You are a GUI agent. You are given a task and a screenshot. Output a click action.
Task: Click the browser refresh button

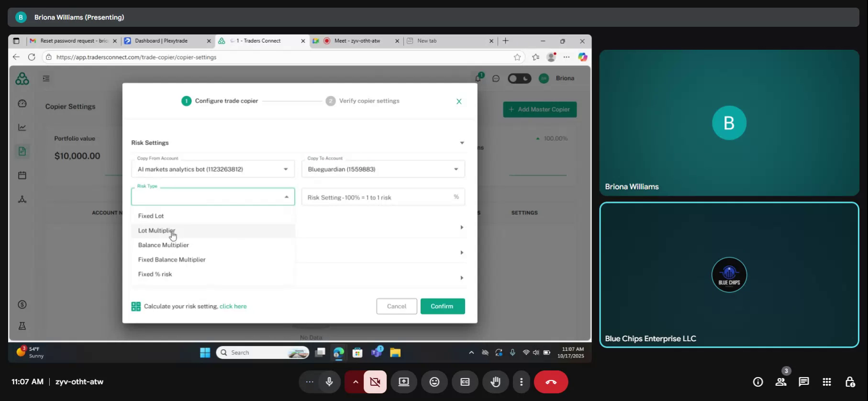coord(32,57)
